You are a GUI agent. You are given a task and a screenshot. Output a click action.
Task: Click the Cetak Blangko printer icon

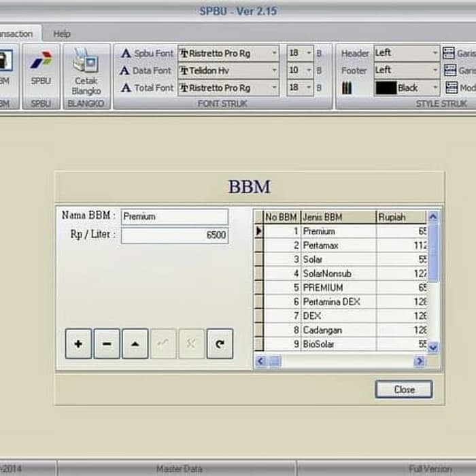pos(86,63)
